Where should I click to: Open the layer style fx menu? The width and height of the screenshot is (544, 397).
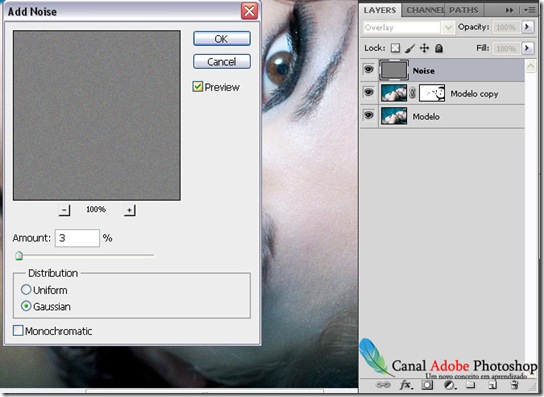pos(406,385)
